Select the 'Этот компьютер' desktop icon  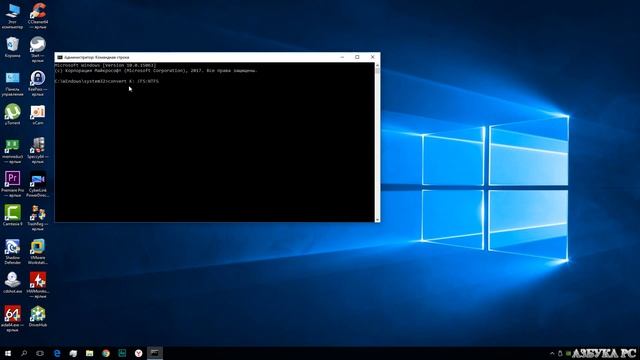tap(12, 16)
